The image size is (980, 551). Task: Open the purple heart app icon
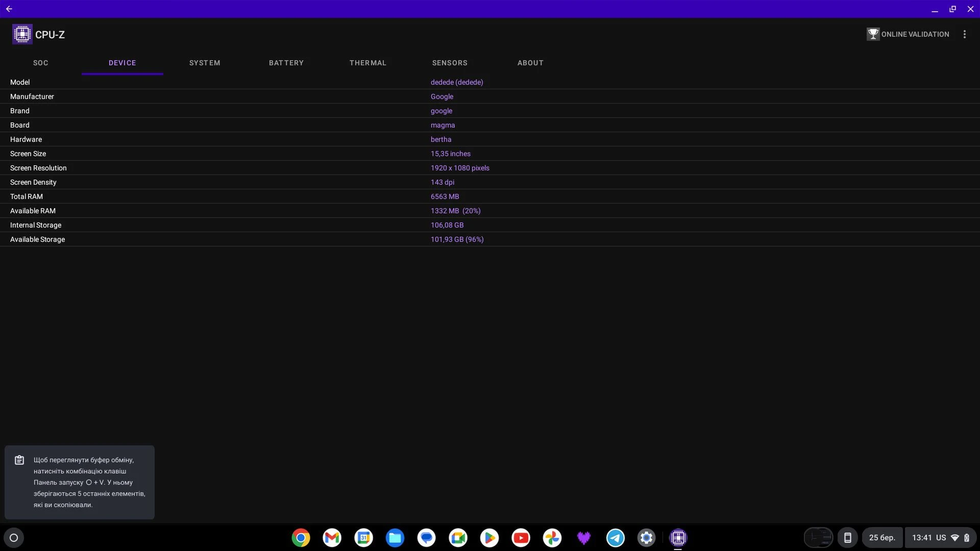click(584, 538)
